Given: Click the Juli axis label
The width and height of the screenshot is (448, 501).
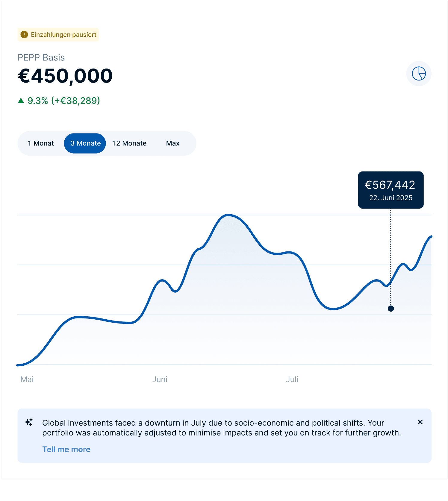Looking at the screenshot, I should (292, 379).
